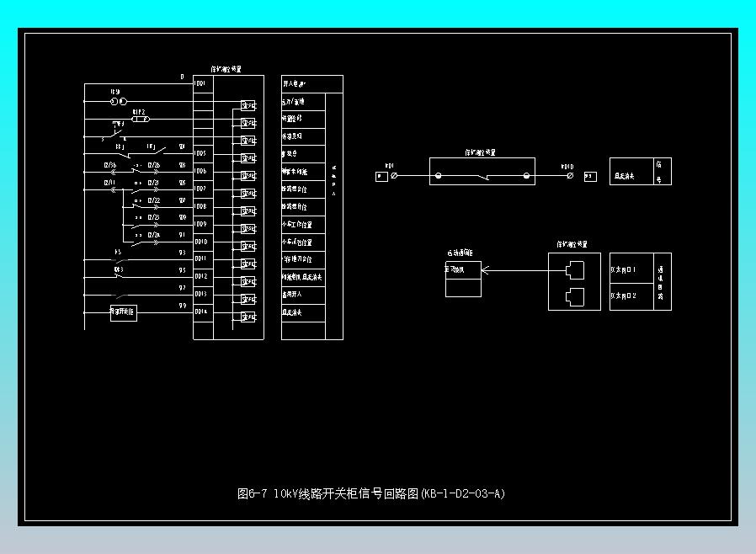Click the left terminal circle before the device box

tap(394, 176)
